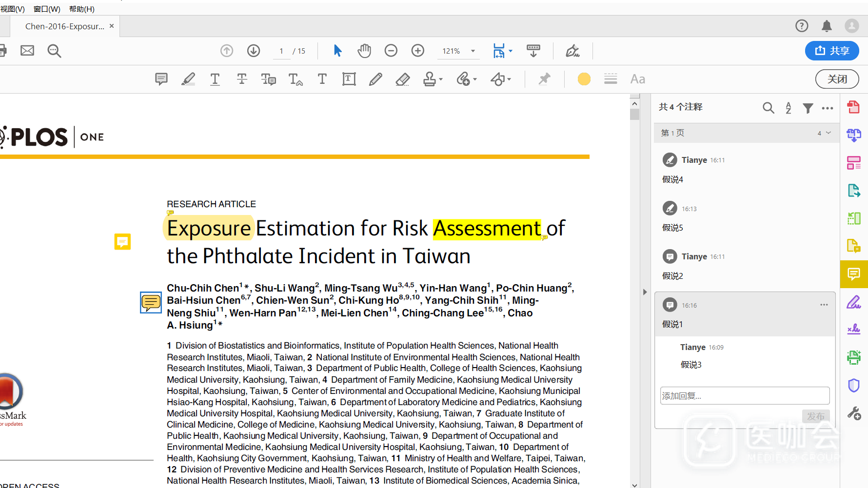
Task: Search comments with magnifier icon
Action: 768,108
